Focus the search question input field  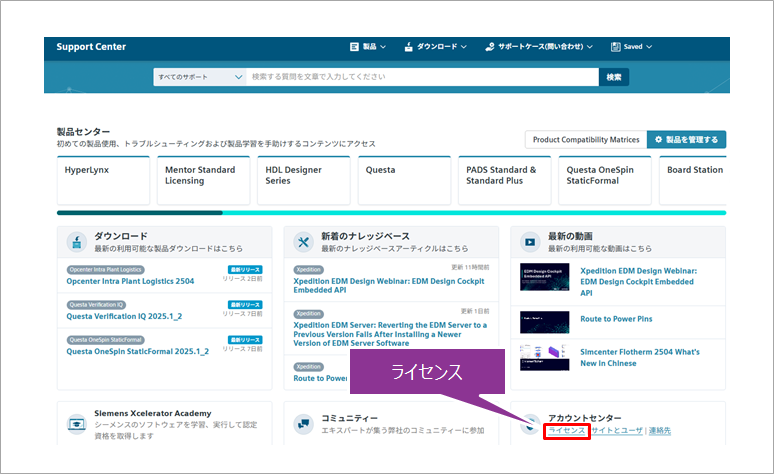coord(423,77)
